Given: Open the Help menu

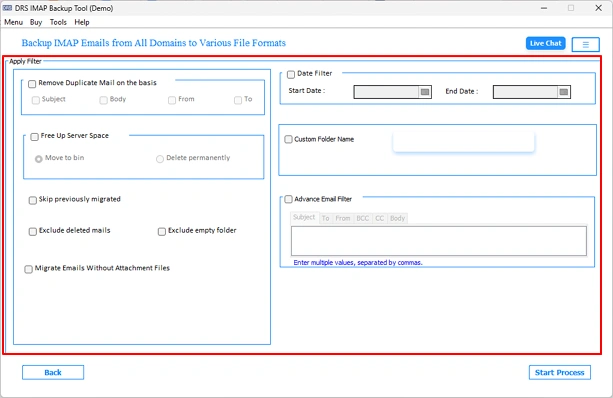Looking at the screenshot, I should pyautogui.click(x=82, y=22).
